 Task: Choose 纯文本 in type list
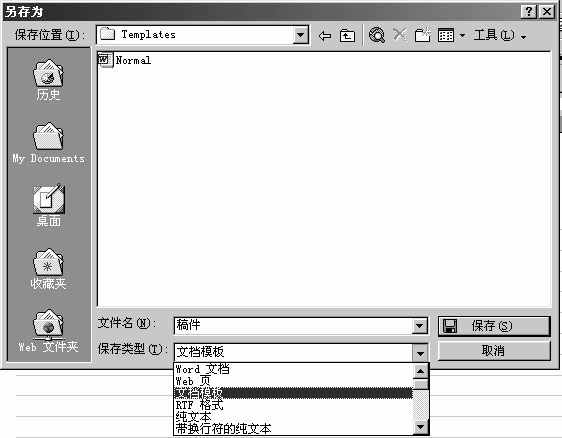pos(294,417)
